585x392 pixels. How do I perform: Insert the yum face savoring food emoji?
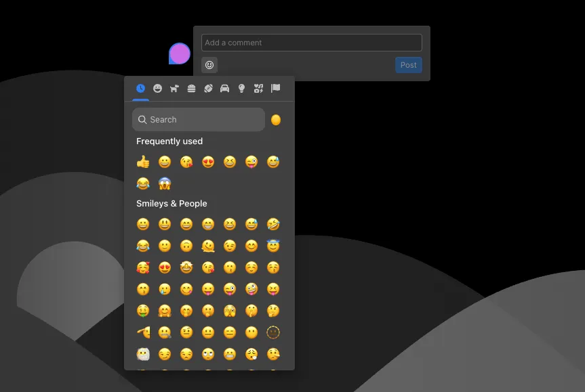point(186,289)
